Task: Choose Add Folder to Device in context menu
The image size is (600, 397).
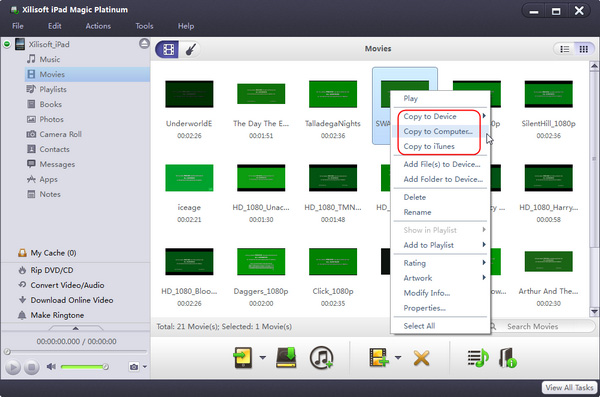Action: (440, 179)
